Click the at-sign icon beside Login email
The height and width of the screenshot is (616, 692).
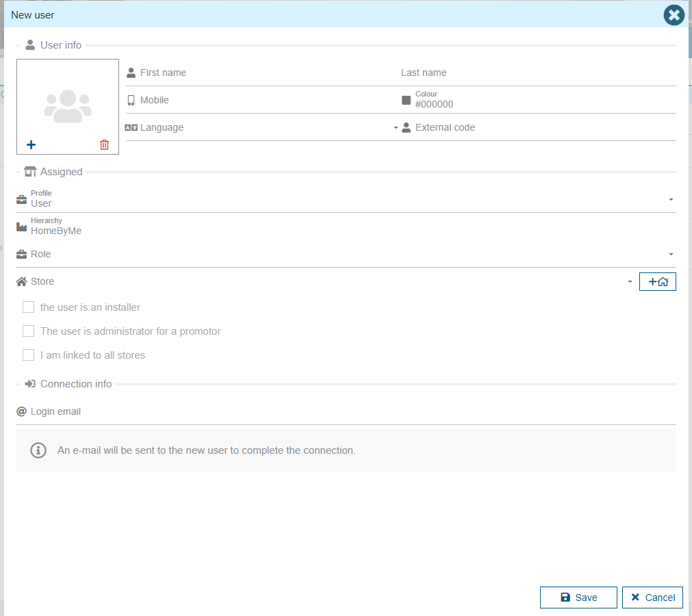click(22, 411)
